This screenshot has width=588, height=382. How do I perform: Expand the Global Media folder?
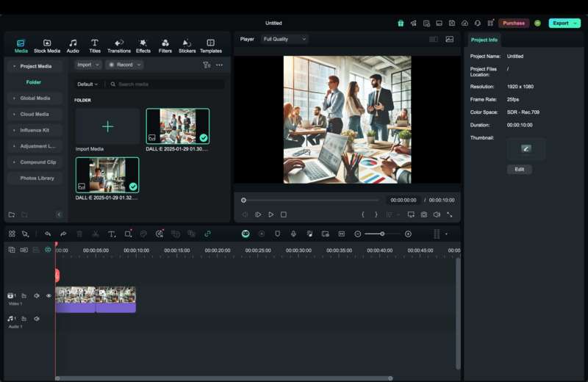pyautogui.click(x=35, y=98)
